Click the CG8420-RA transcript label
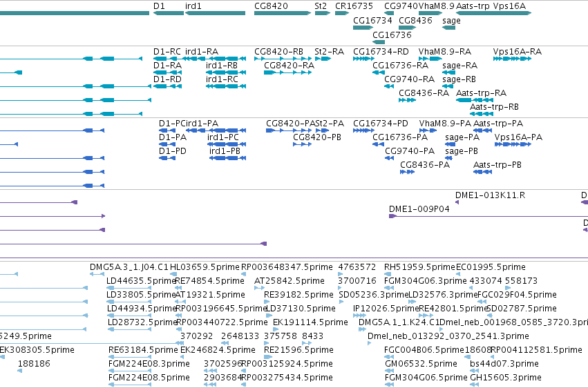The width and height of the screenshot is (588, 388). (289, 65)
